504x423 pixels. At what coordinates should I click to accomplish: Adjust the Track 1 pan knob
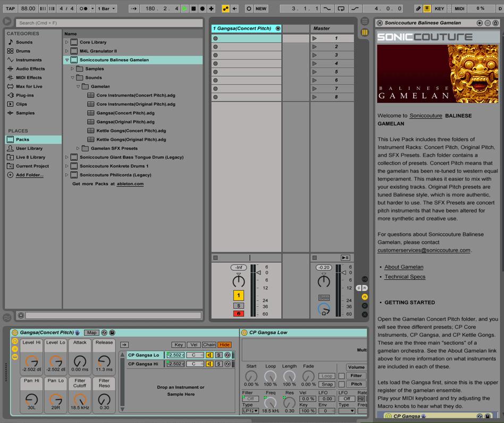[239, 280]
